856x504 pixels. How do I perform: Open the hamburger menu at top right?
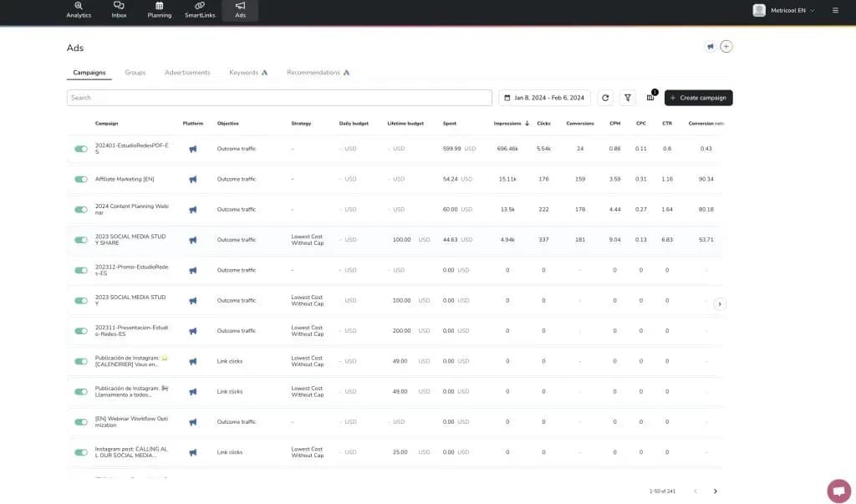(835, 10)
